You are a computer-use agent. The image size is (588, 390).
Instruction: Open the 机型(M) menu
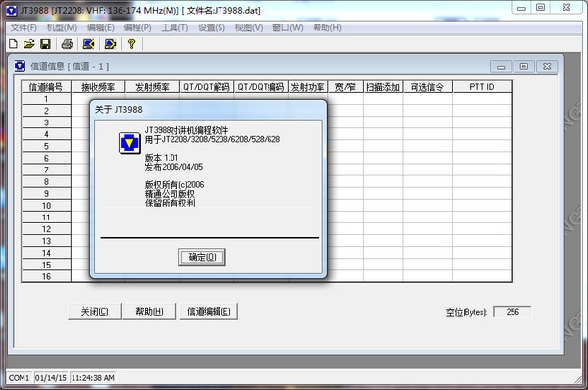[62, 27]
